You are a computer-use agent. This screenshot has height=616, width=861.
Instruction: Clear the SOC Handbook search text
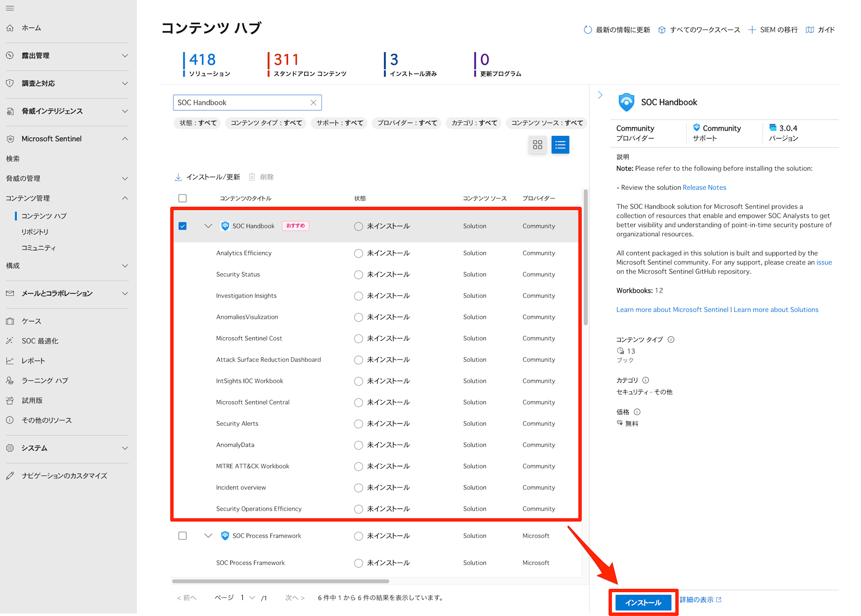pos(313,102)
